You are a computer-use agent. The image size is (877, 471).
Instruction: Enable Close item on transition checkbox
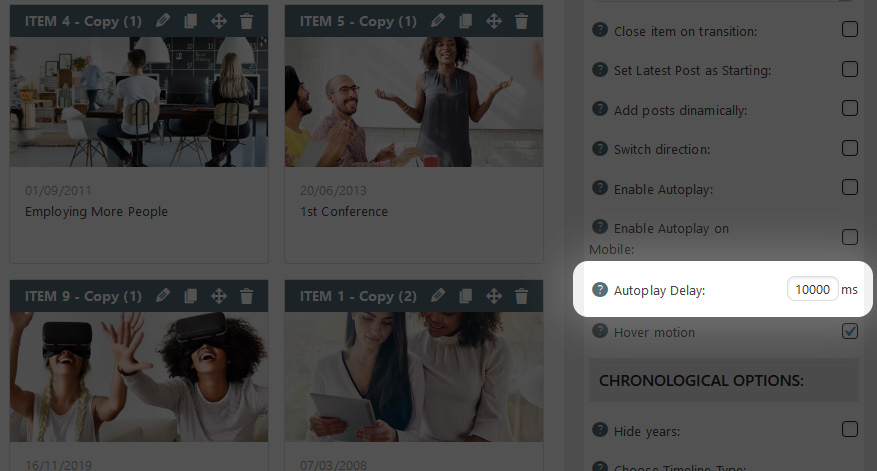pos(850,29)
